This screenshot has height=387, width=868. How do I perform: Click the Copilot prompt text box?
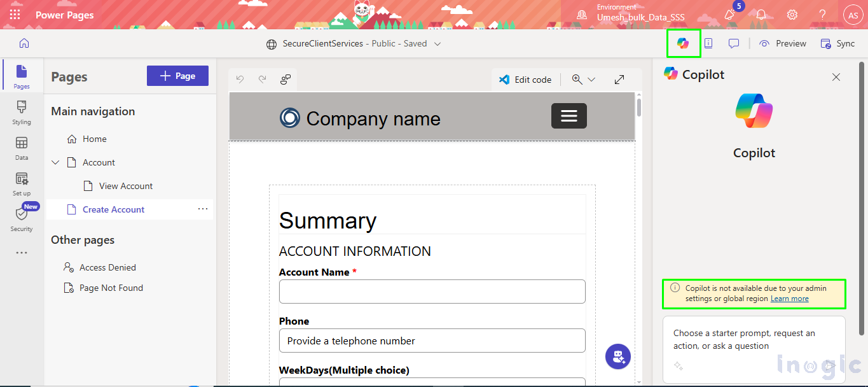tap(754, 350)
